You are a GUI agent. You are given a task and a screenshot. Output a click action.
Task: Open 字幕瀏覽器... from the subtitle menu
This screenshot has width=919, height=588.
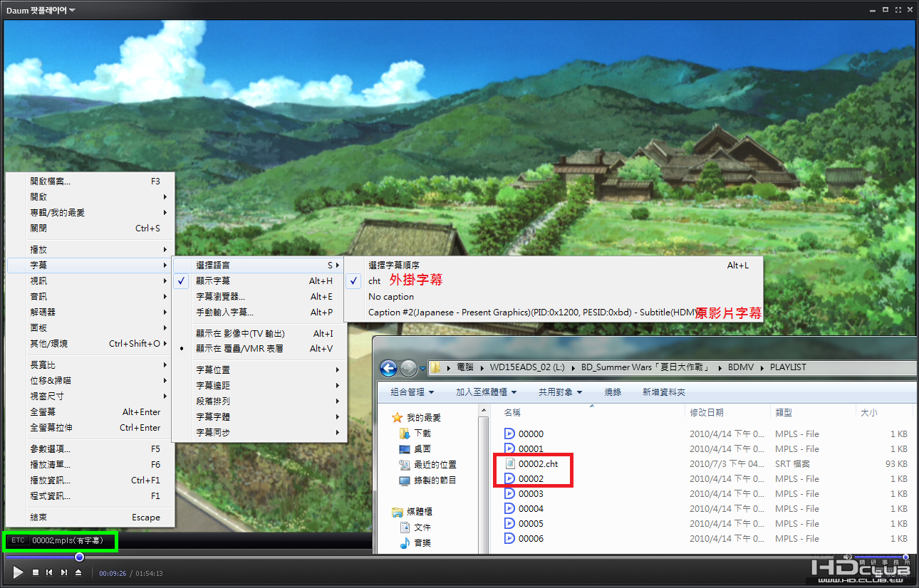pos(259,296)
